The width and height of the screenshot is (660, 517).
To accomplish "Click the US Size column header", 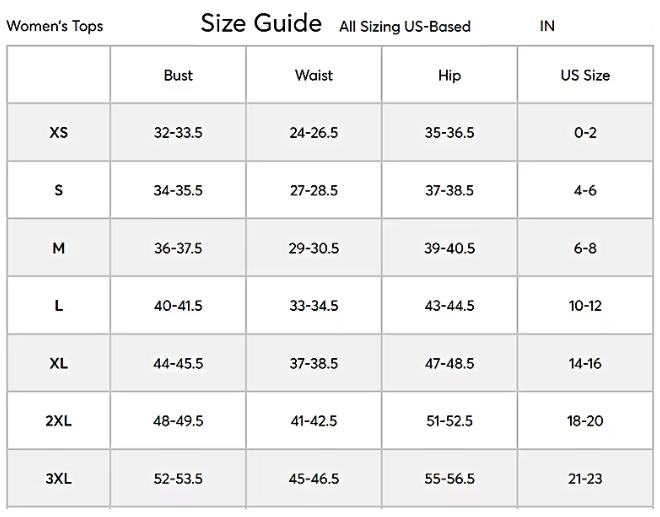I will click(x=585, y=75).
